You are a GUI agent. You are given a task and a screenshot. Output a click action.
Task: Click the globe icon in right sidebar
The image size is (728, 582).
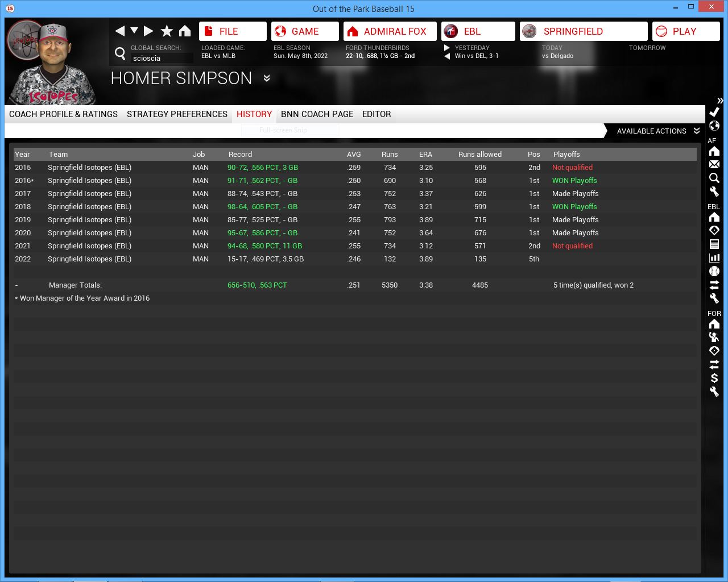[714, 126]
